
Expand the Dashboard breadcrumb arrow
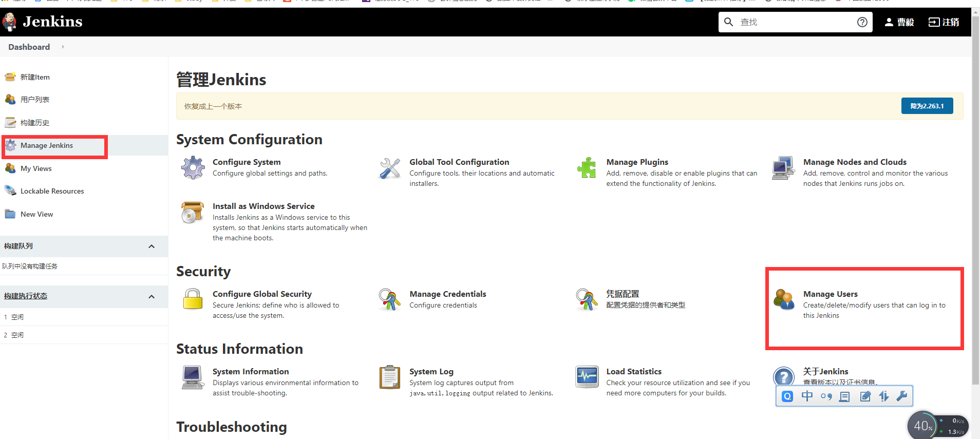pyautogui.click(x=63, y=47)
